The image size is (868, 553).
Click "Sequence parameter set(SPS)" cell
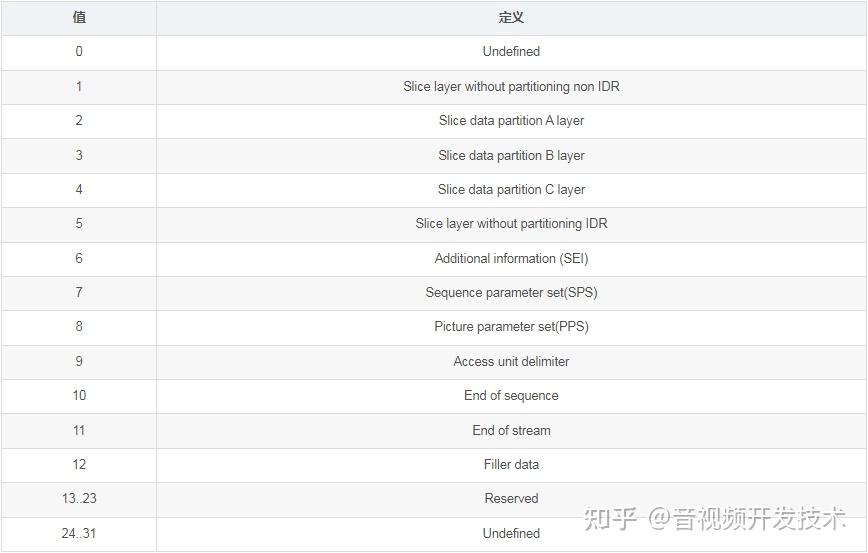click(511, 293)
